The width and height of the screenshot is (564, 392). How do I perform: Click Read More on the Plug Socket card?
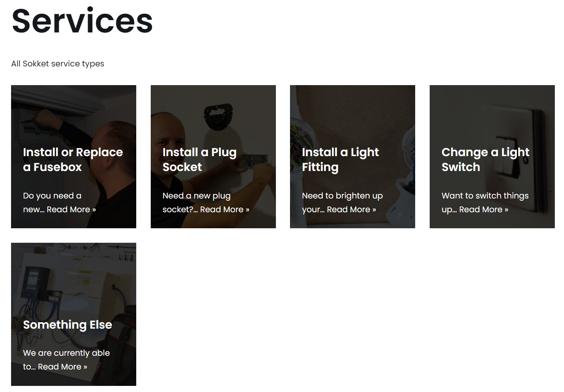coord(225,210)
